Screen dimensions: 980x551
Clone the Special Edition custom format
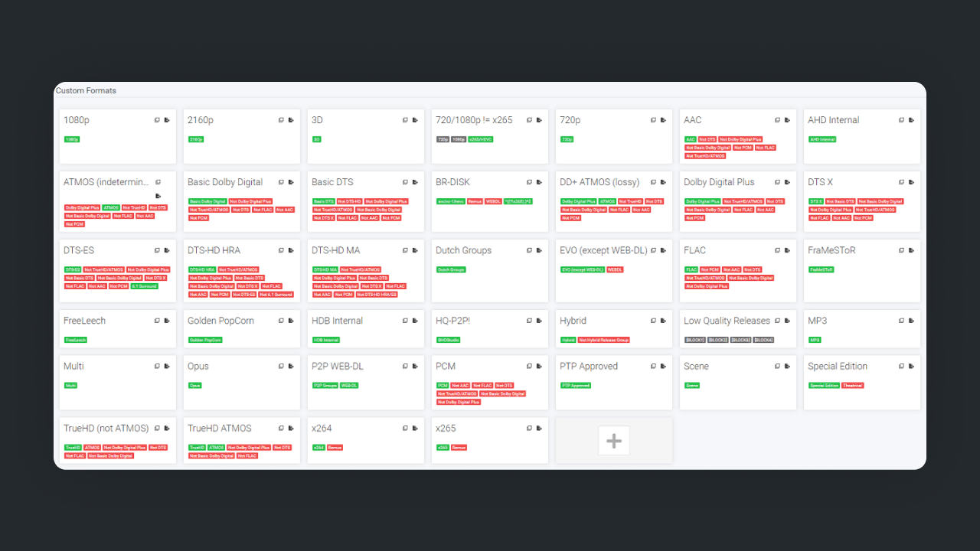tap(901, 367)
